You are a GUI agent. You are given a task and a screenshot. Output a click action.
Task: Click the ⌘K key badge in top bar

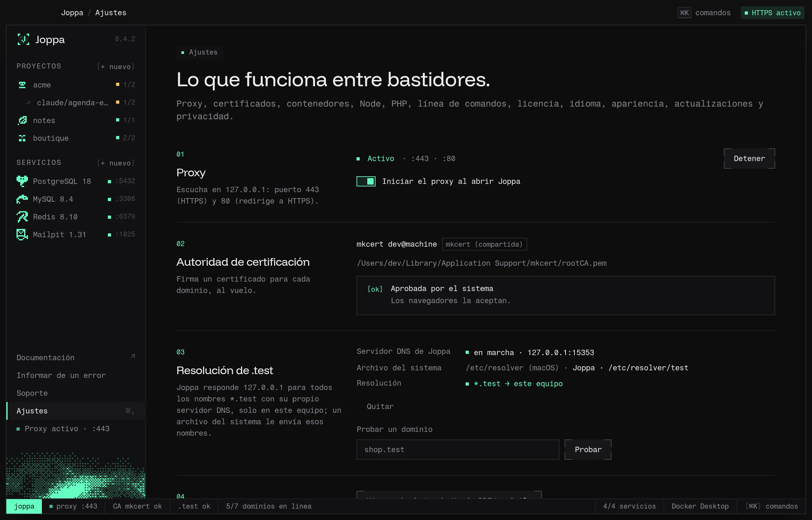tap(684, 13)
